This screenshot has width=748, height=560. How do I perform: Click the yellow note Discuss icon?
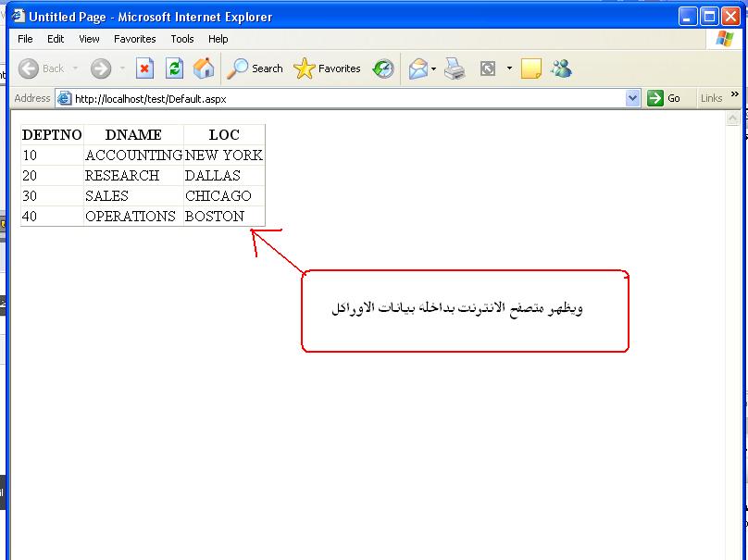click(531, 68)
